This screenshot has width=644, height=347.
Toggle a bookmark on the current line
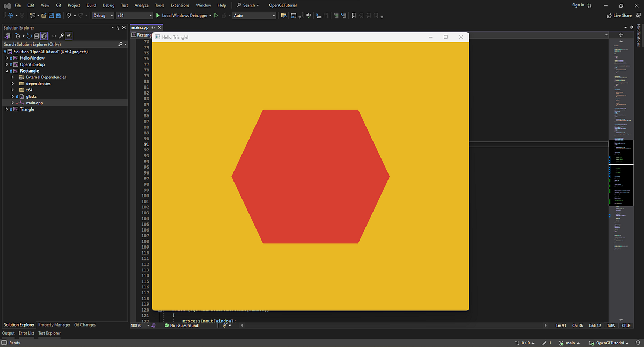pyautogui.click(x=353, y=15)
